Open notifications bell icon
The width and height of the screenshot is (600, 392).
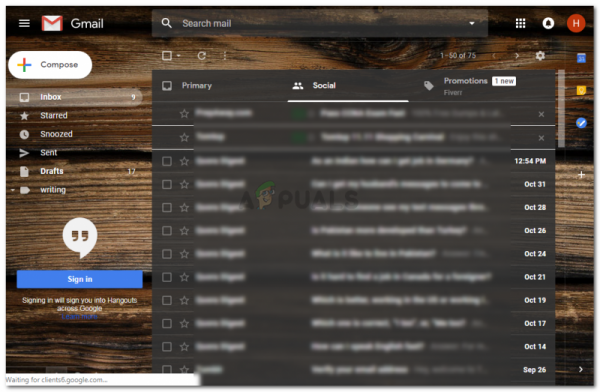548,24
